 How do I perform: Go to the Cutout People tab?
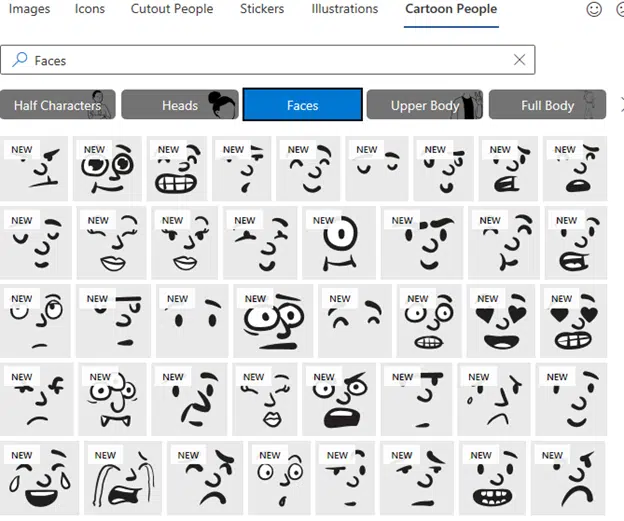pyautogui.click(x=172, y=9)
